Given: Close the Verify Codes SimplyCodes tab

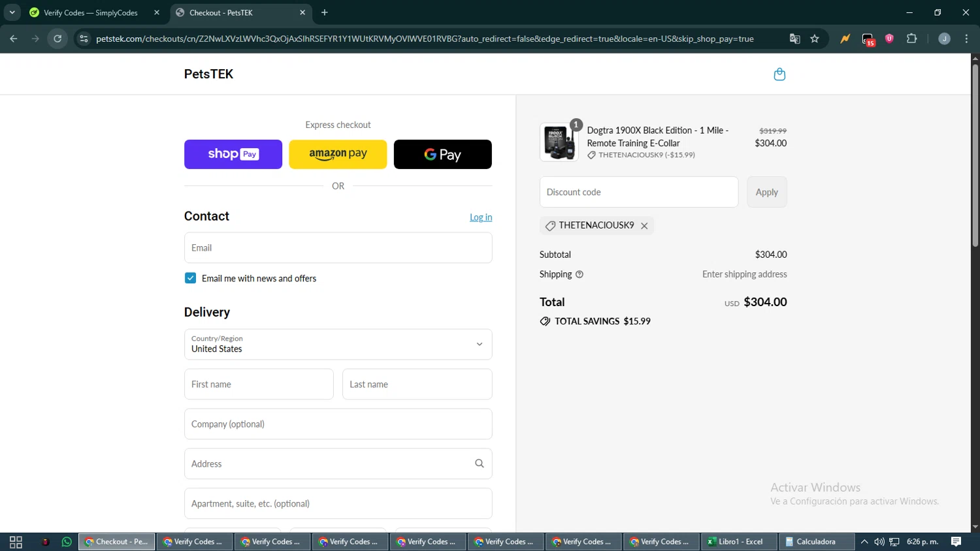Looking at the screenshot, I should 157,12.
